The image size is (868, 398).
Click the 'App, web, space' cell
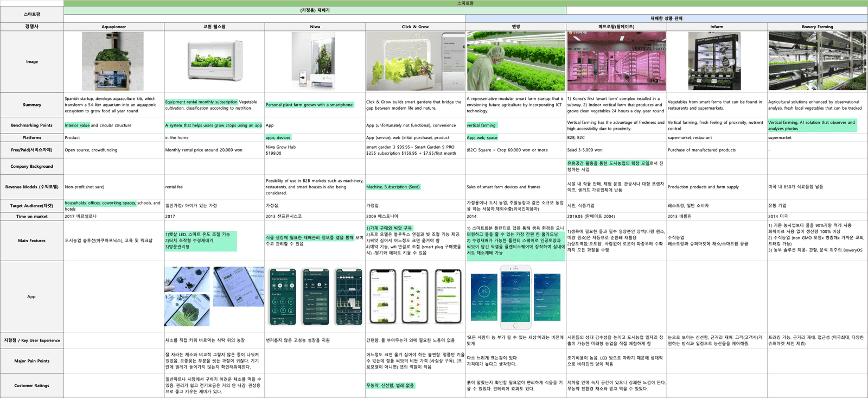pos(516,138)
